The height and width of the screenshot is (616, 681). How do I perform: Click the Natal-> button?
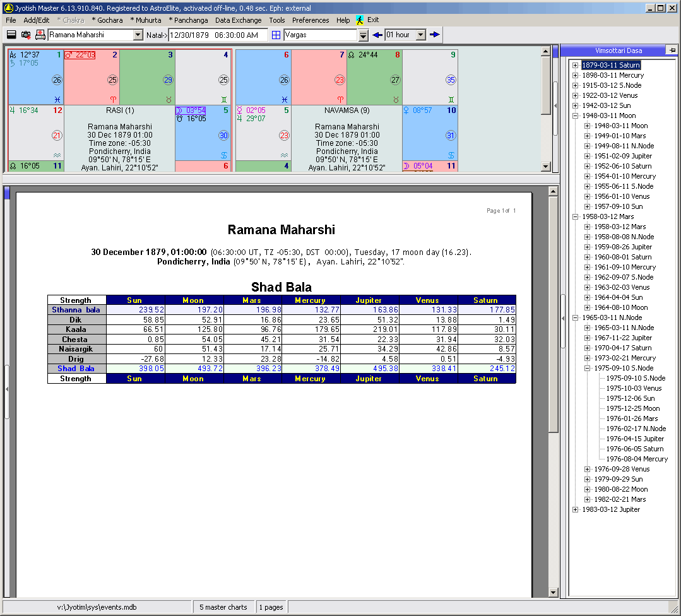[157, 35]
